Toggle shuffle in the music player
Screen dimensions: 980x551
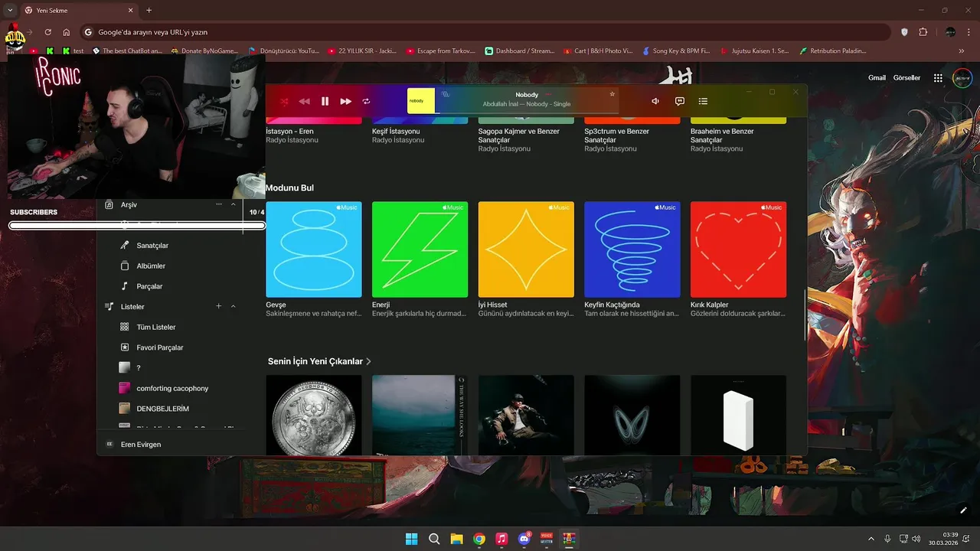pos(284,101)
